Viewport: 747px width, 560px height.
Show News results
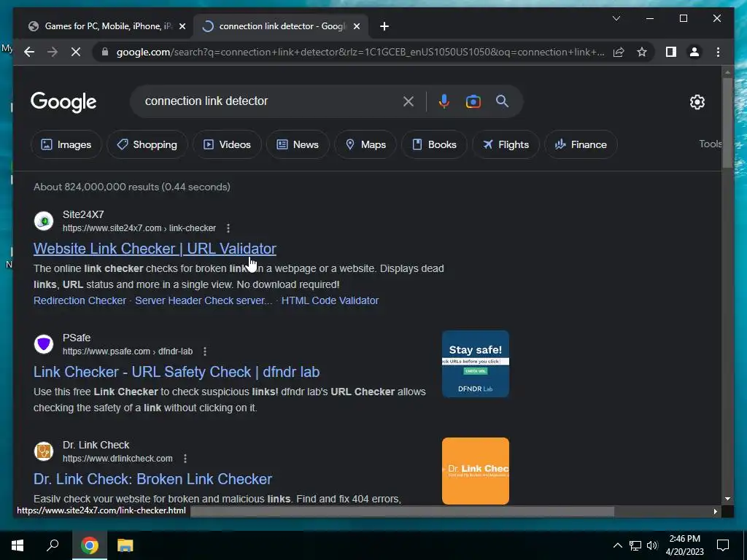(298, 144)
